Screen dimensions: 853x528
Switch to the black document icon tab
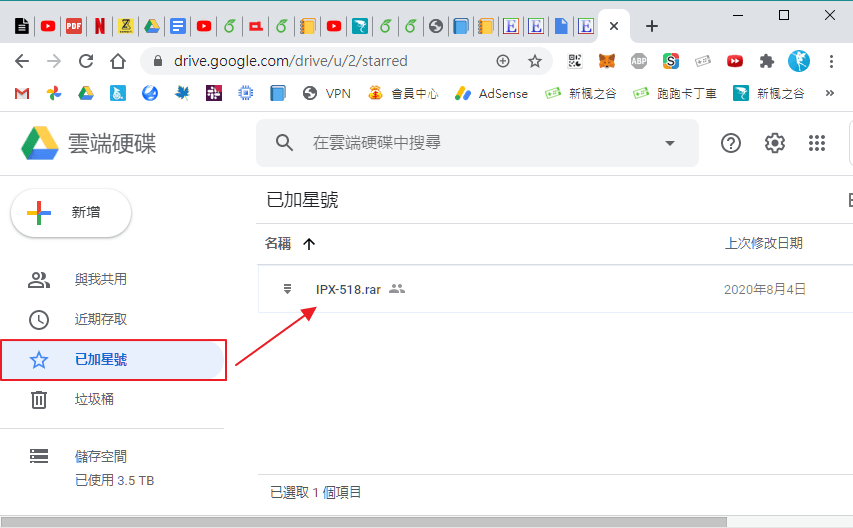pos(22,26)
